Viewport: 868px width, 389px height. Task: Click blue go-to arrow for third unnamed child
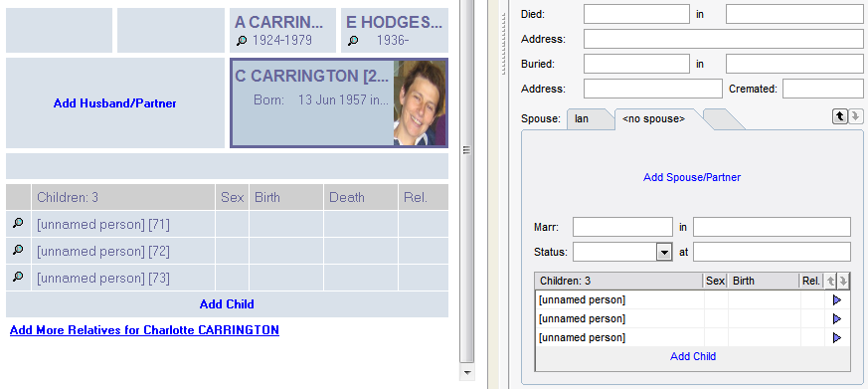(x=836, y=338)
